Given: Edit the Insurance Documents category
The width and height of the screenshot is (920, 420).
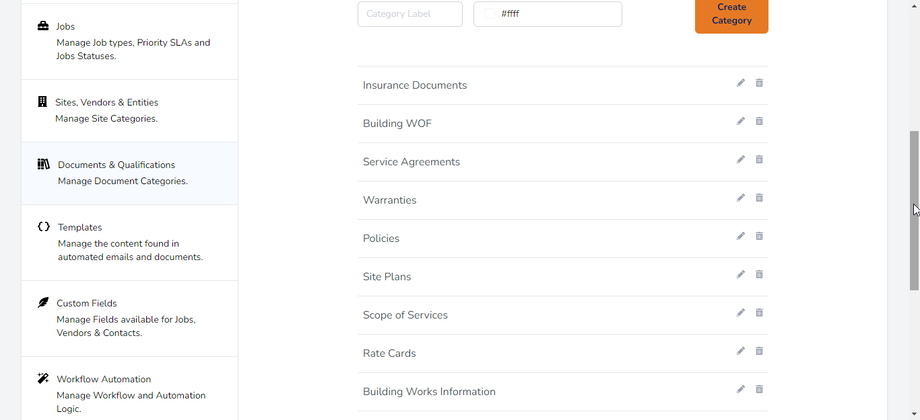Looking at the screenshot, I should 740,83.
